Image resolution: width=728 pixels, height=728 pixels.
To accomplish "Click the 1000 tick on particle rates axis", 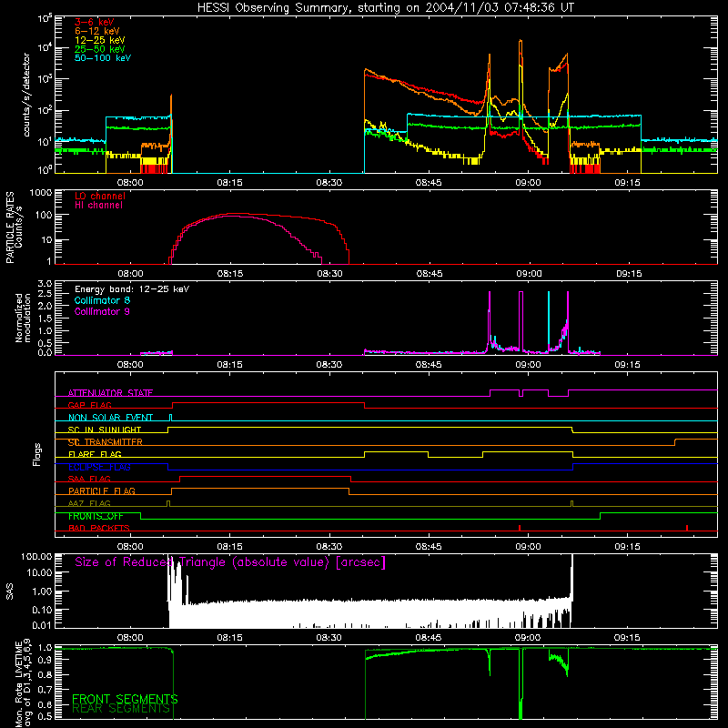I will coord(40,193).
